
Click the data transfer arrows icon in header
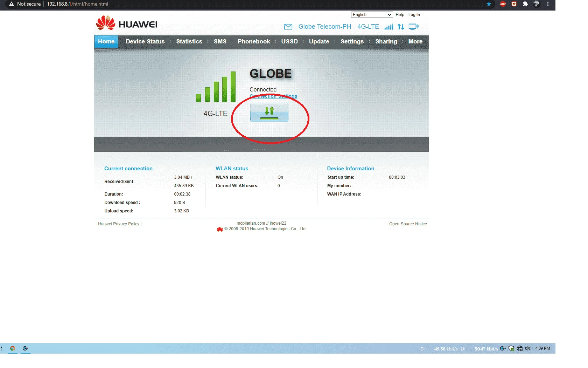click(401, 27)
